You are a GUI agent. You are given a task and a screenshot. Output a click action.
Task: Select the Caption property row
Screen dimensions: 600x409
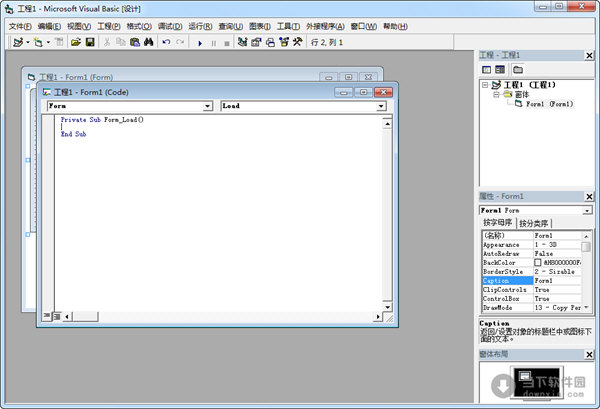(532, 280)
